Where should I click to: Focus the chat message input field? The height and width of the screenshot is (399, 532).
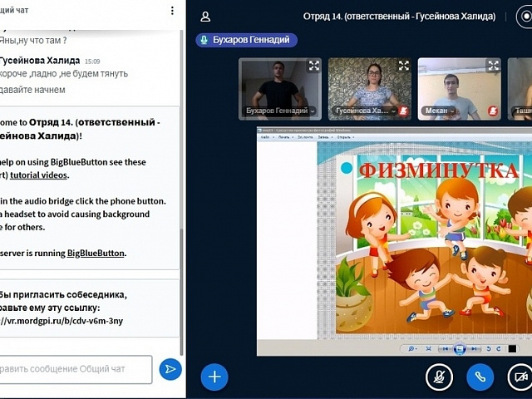pos(76,369)
